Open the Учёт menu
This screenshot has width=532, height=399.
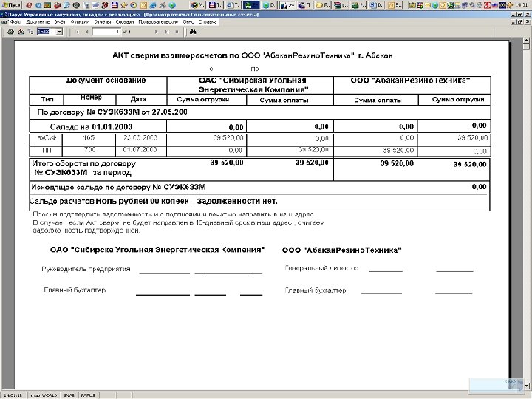(x=61, y=21)
